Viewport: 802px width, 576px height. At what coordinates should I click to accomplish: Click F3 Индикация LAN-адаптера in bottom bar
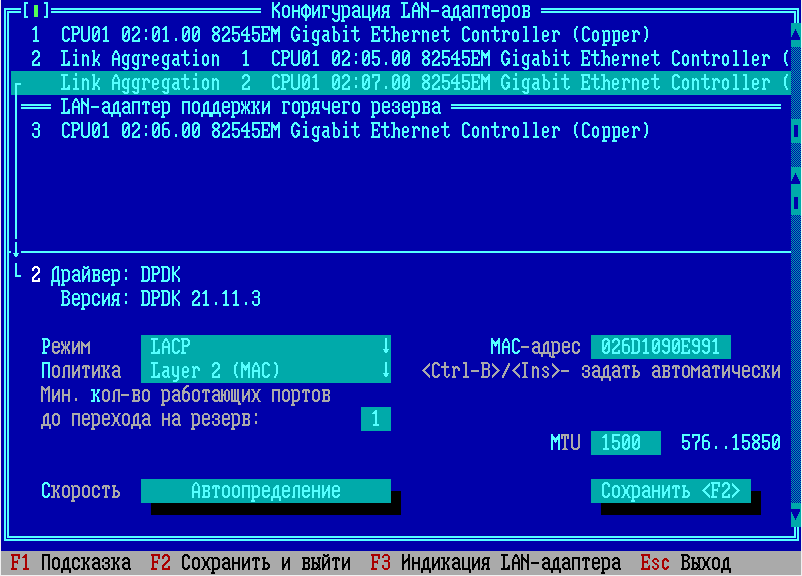pyautogui.click(x=495, y=564)
